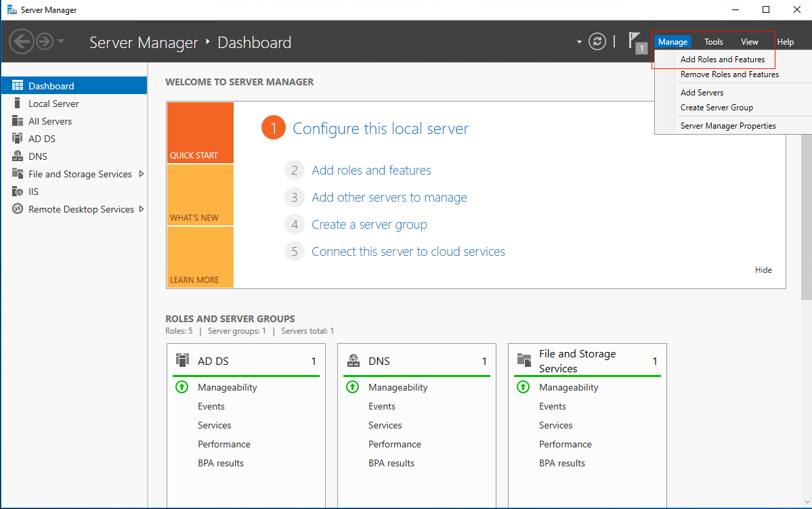Viewport: 812px width, 509px height.
Task: Choose Create Server Group menu entry
Action: [717, 108]
